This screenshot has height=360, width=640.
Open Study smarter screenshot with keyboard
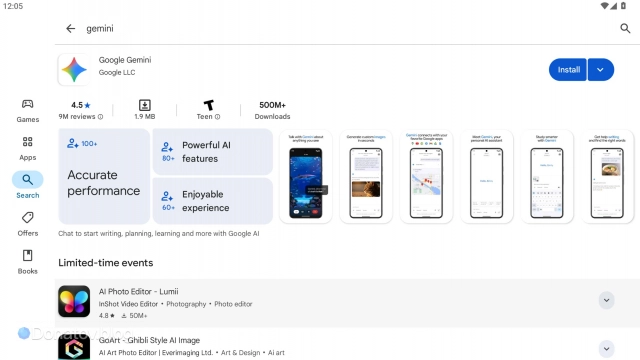[x=547, y=176]
